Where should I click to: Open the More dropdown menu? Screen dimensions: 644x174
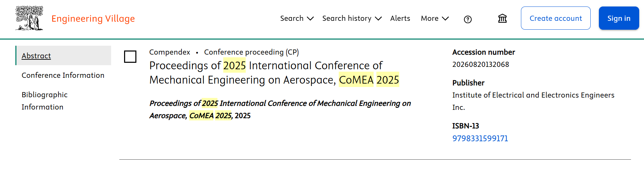[434, 18]
